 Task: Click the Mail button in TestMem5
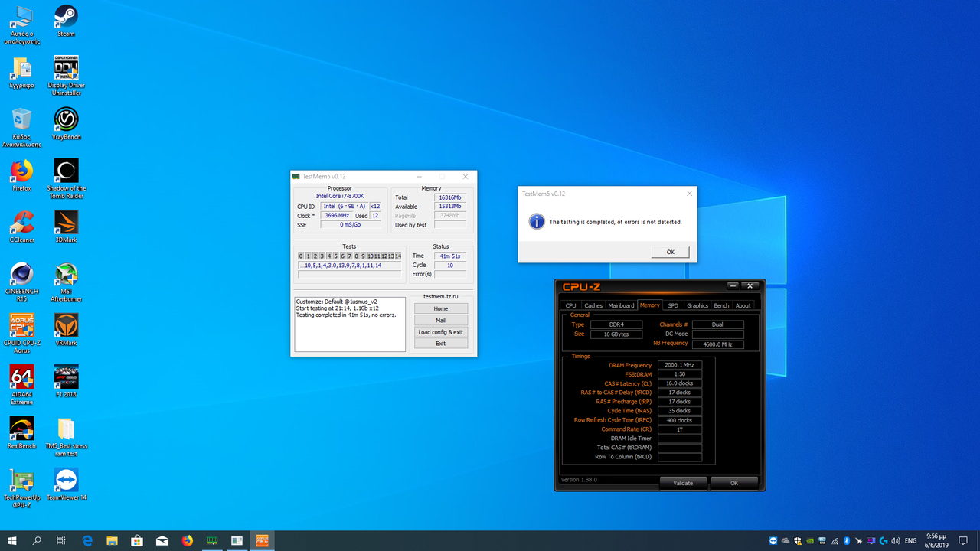point(441,320)
